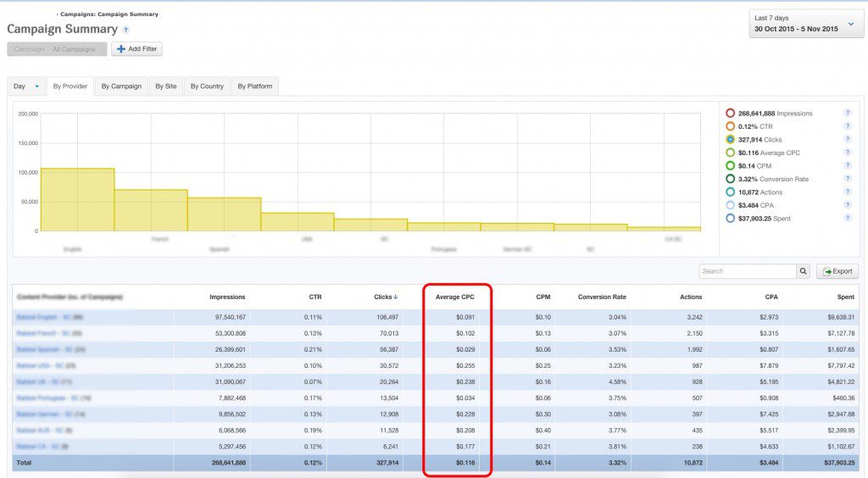The height and width of the screenshot is (478, 868).
Task: Click the plus icon in Add Filter
Action: pos(120,48)
